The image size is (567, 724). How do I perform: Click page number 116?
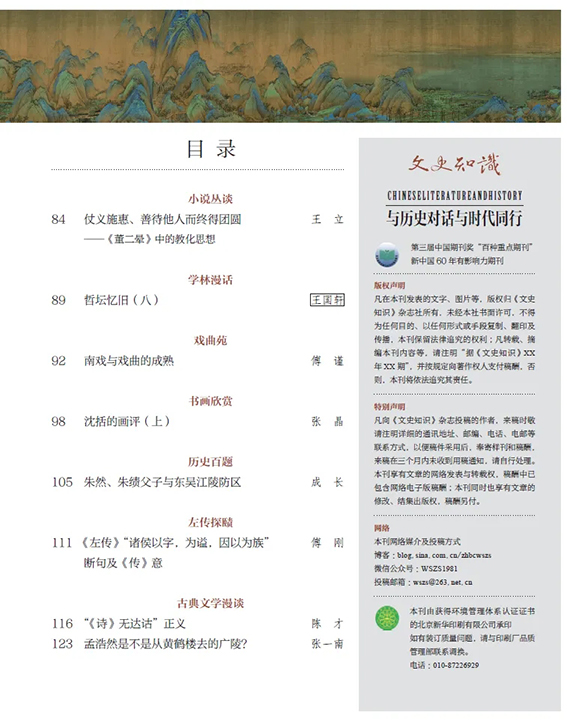[x=62, y=623]
